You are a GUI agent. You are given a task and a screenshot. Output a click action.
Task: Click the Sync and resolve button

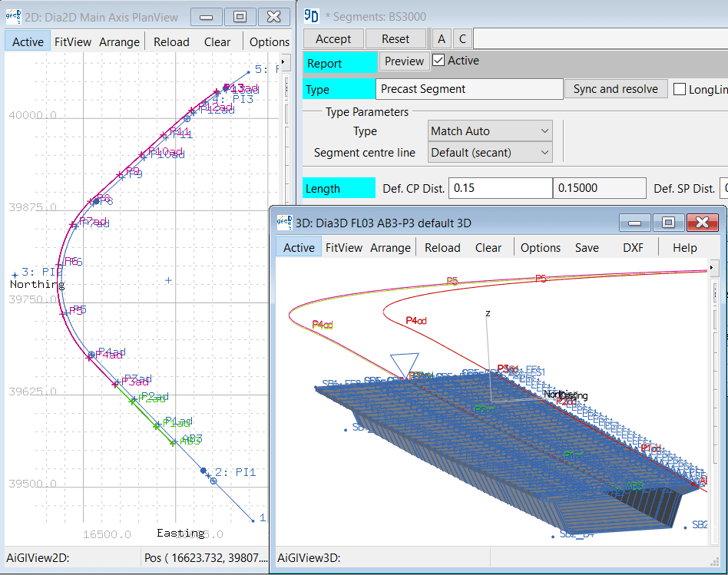[615, 89]
